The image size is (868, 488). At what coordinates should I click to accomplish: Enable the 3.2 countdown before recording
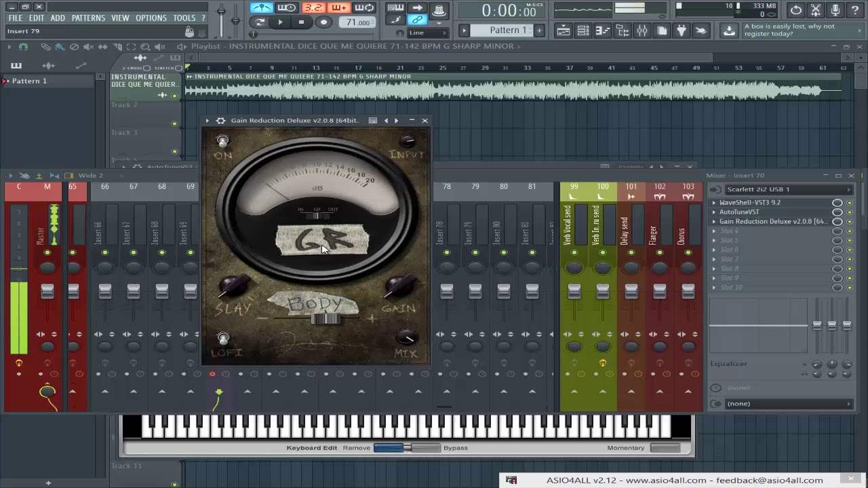click(x=313, y=8)
